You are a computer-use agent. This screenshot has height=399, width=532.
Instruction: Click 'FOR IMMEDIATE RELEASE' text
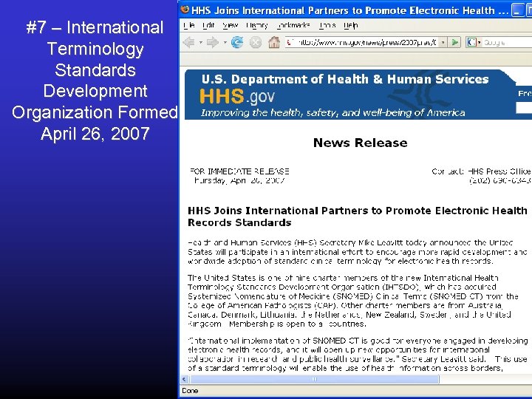click(239, 171)
